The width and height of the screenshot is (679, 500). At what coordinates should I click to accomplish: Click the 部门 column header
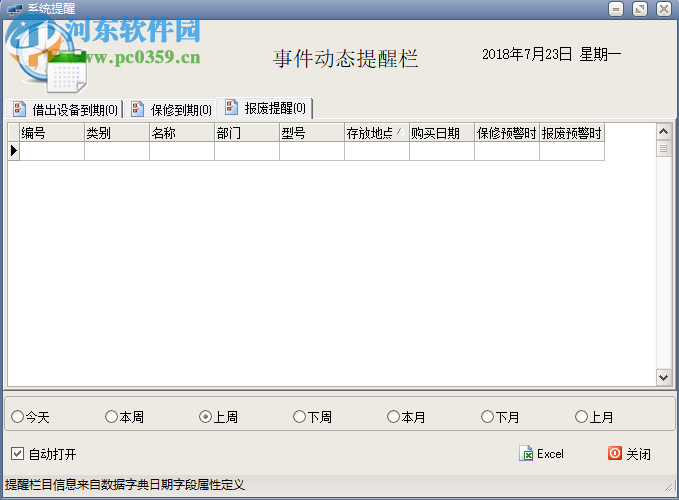[x=247, y=132]
